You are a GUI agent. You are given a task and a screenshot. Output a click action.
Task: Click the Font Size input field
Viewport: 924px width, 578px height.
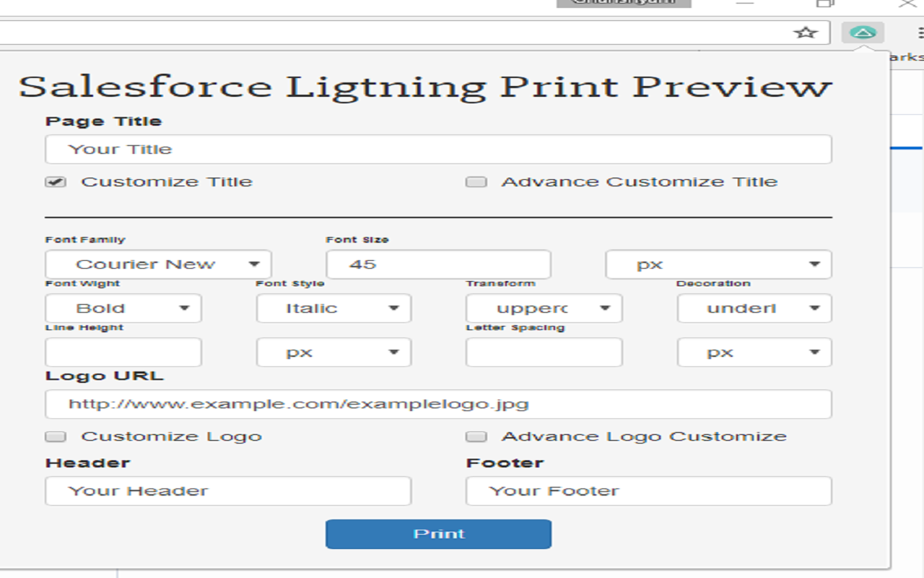point(438,264)
